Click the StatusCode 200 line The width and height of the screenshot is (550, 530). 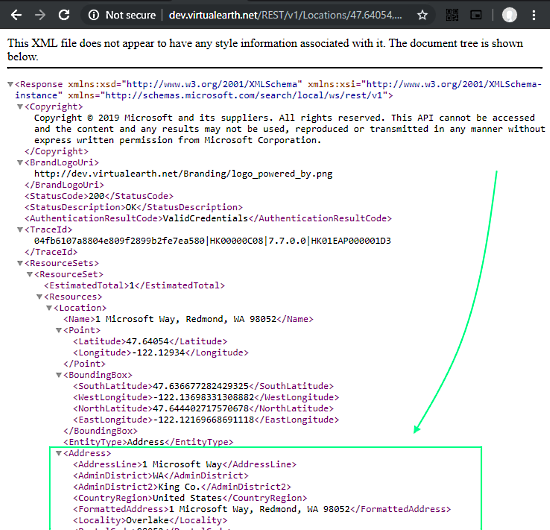[x=99, y=196]
